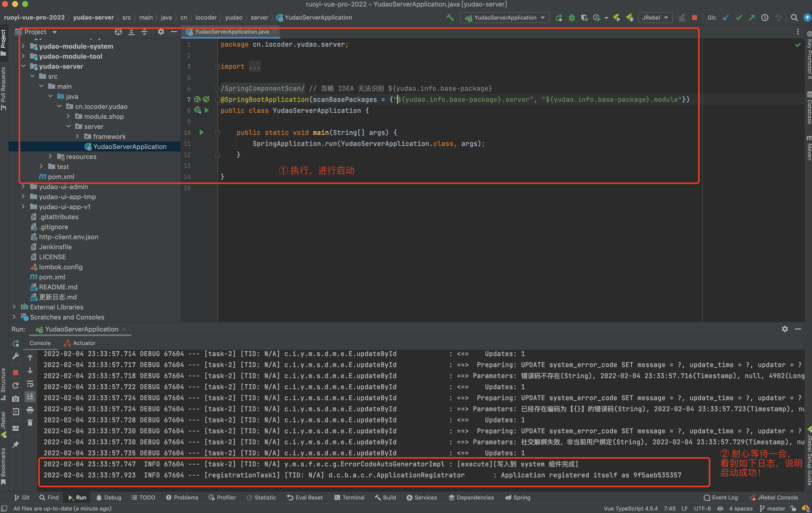
Task: Click UTF-8 encoding in status bar
Action: (702, 509)
